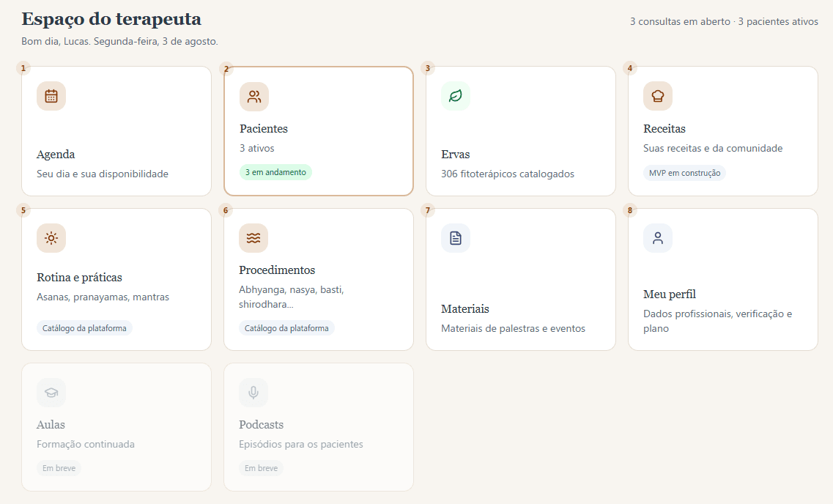Click the Receitas chef hat icon
Image resolution: width=833 pixels, height=504 pixels.
point(658,96)
